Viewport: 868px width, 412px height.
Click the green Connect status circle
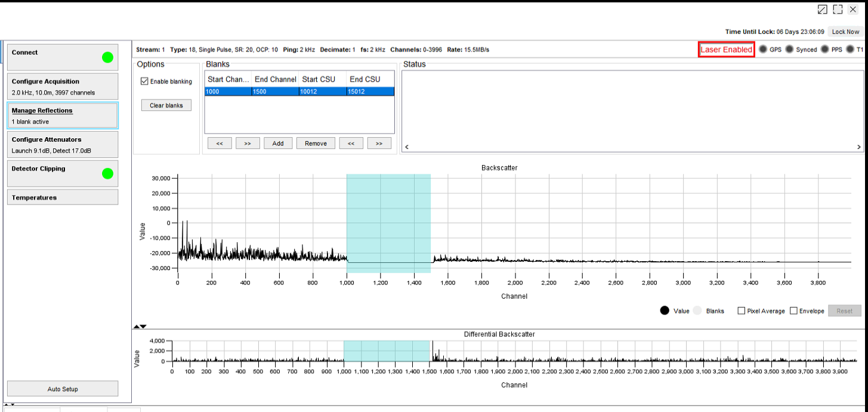point(107,57)
